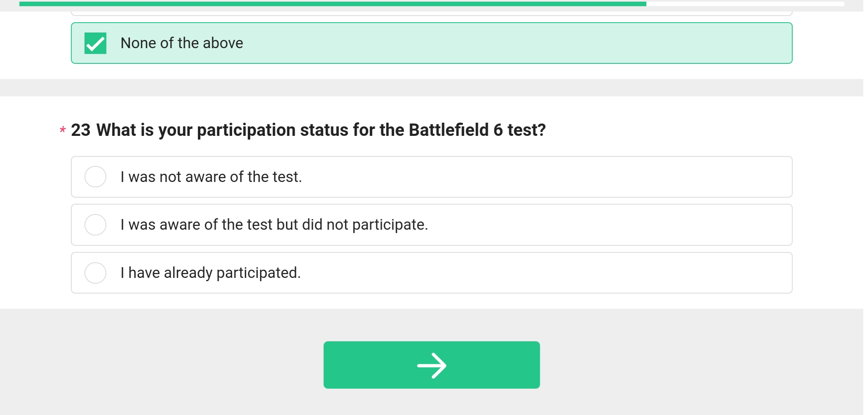Click the "I have already participated." label text
This screenshot has height=415, width=868.
point(211,273)
